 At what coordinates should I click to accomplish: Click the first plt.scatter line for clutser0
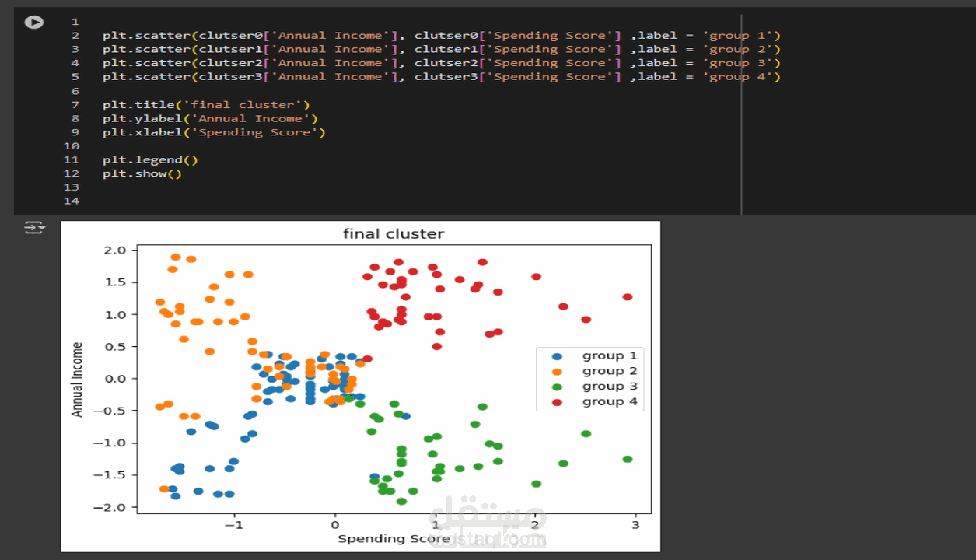pos(441,35)
